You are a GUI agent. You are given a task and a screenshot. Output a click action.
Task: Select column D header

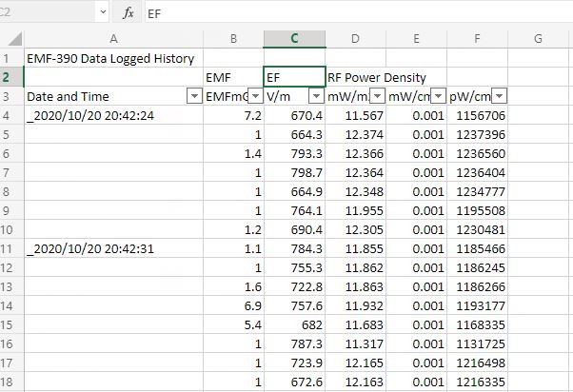click(355, 39)
